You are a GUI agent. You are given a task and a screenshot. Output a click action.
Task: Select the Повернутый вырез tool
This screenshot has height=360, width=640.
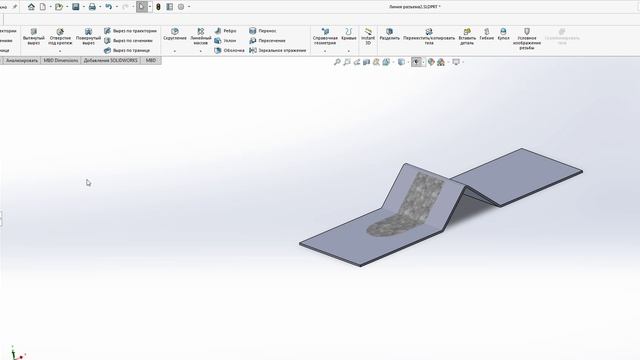tap(88, 37)
